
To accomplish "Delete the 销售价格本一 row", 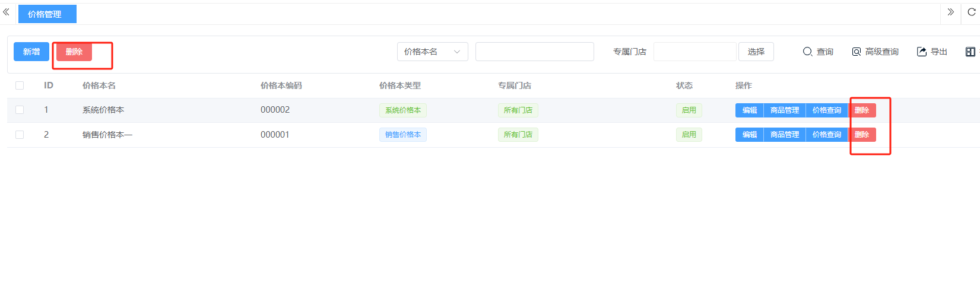I will tap(862, 135).
